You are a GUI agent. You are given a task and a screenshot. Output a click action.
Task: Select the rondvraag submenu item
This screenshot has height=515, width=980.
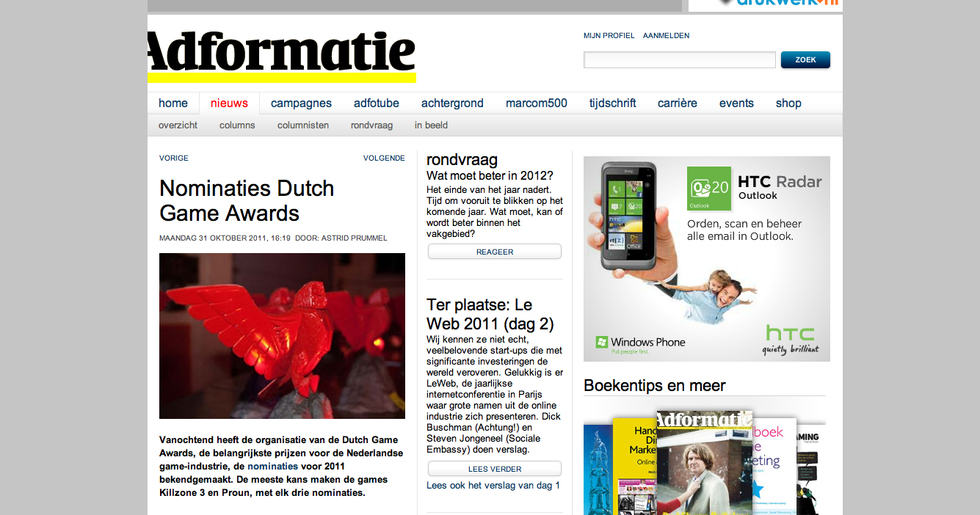[x=371, y=125]
